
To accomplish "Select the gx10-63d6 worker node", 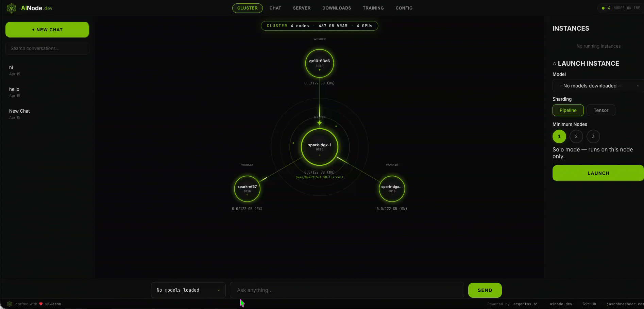I will 320,63.
